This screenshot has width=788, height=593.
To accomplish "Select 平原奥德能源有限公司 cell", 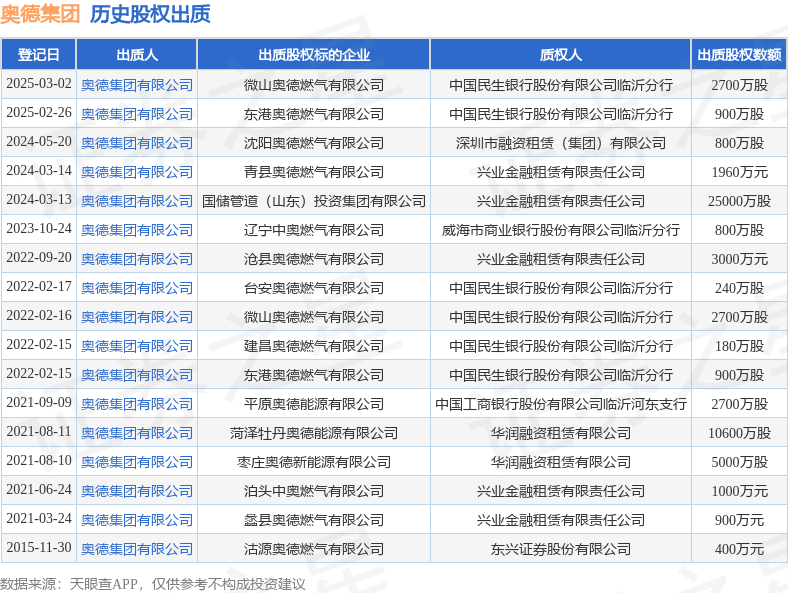I will [314, 404].
